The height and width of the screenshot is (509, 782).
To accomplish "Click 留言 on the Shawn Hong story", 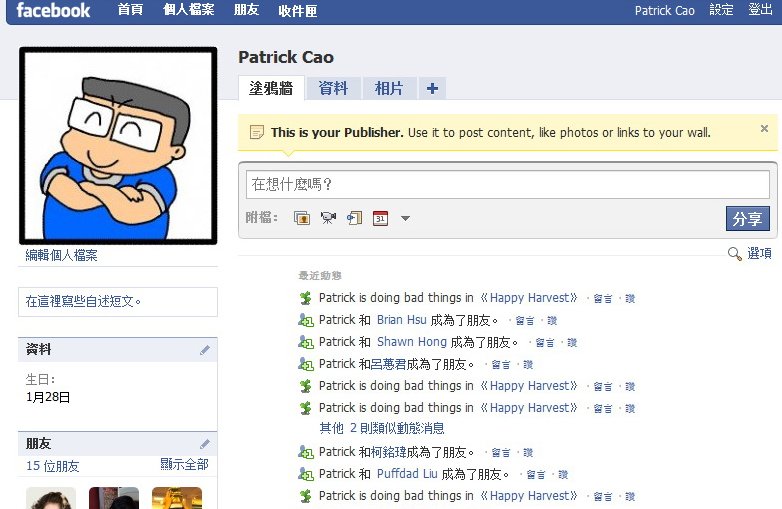I will (x=545, y=342).
